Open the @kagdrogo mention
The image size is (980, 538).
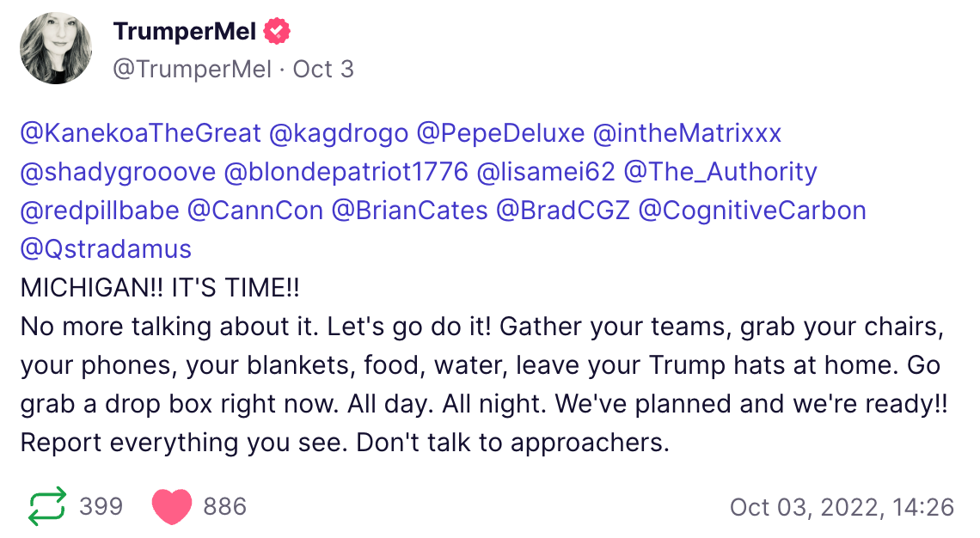pyautogui.click(x=338, y=133)
